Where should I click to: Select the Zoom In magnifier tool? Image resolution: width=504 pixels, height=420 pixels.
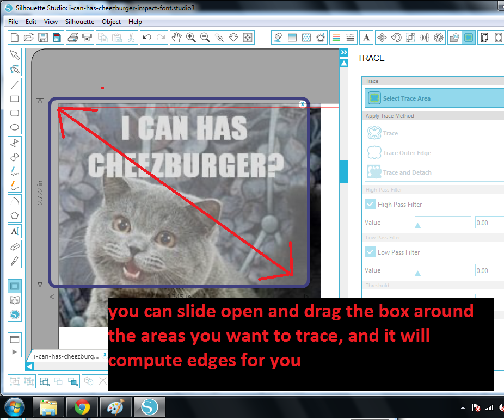coord(191,38)
